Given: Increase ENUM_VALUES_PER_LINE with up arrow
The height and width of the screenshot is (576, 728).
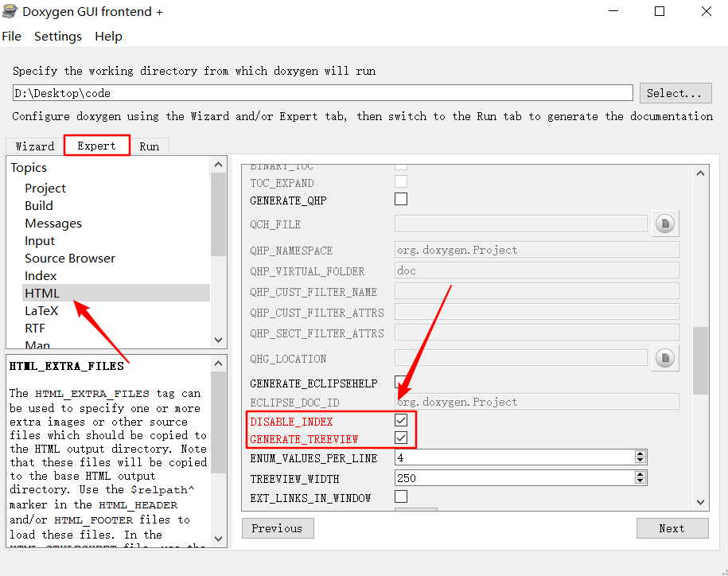Looking at the screenshot, I should [640, 454].
